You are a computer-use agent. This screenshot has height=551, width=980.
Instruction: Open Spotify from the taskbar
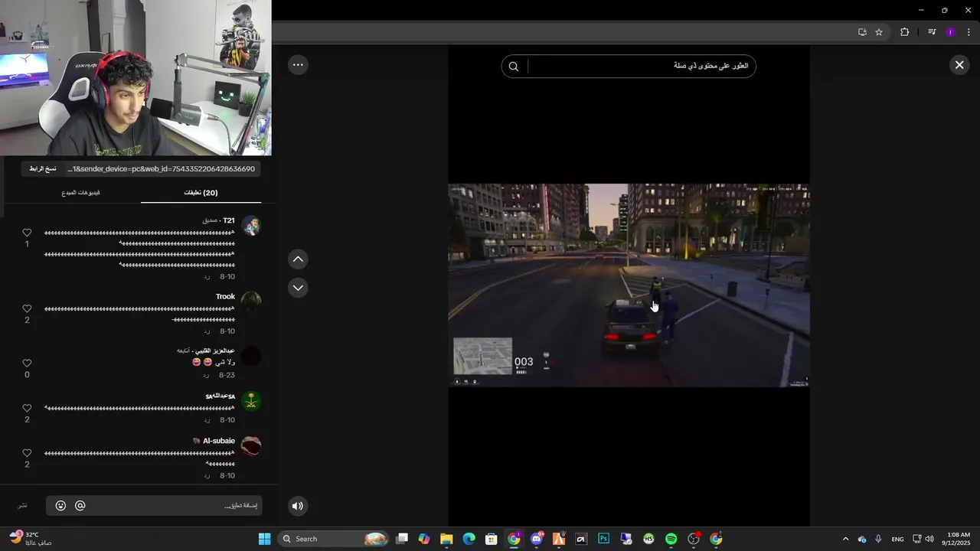click(671, 539)
